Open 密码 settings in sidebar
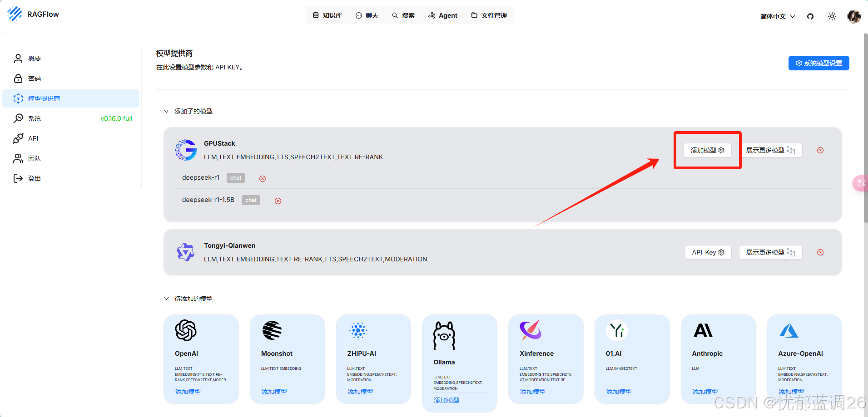Image resolution: width=868 pixels, height=417 pixels. [x=71, y=78]
